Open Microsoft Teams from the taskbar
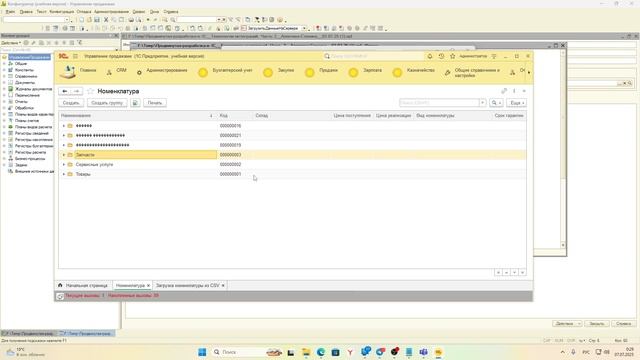 point(423,352)
